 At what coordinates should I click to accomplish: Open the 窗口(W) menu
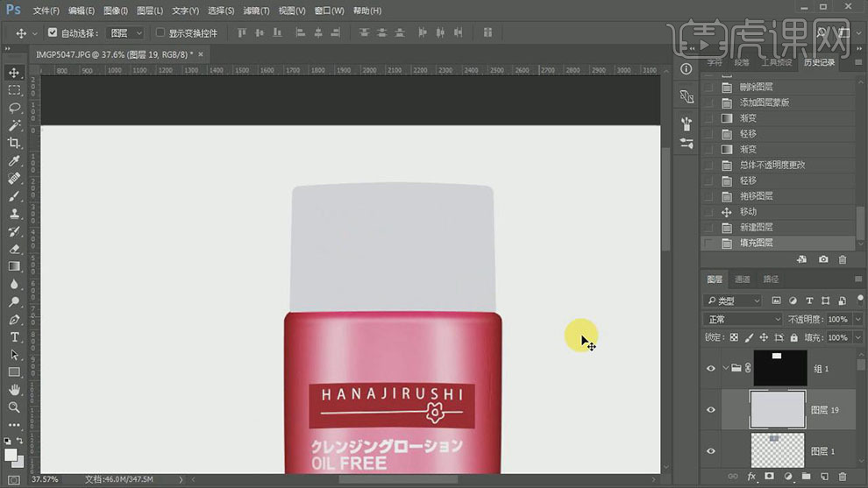click(329, 11)
